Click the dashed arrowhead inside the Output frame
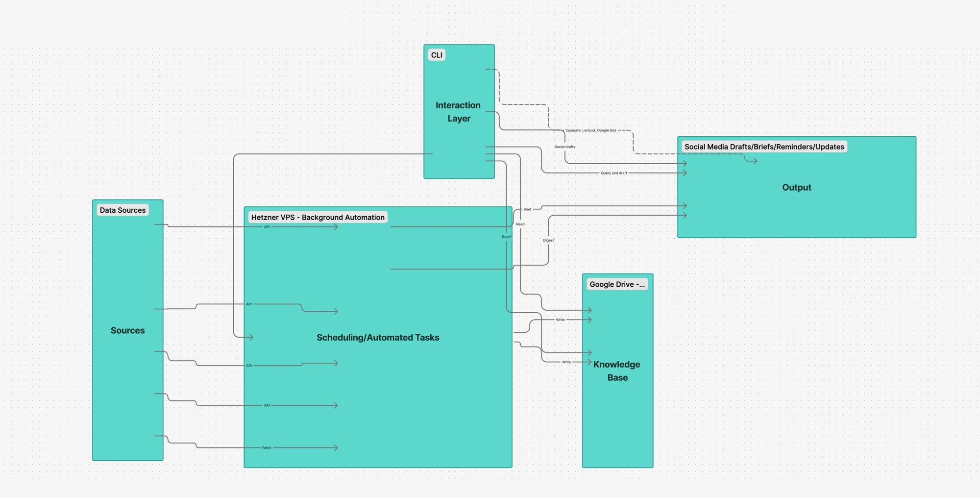This screenshot has height=498, width=980. 755,161
